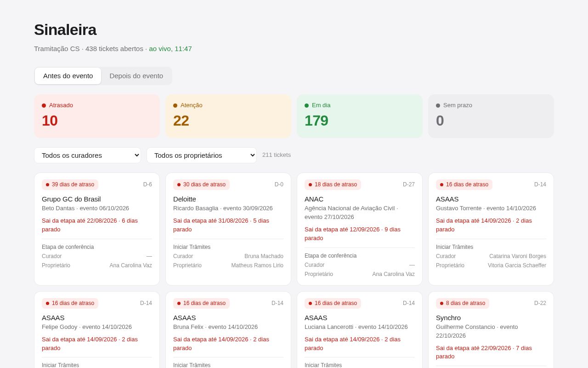Filter by the Atrasado status card
Screen dimensions: 588x368
(97, 116)
